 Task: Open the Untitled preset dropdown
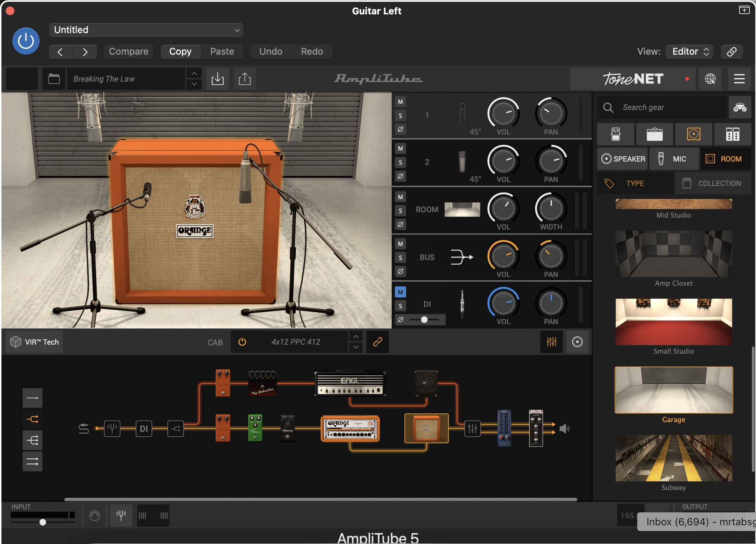pos(146,30)
